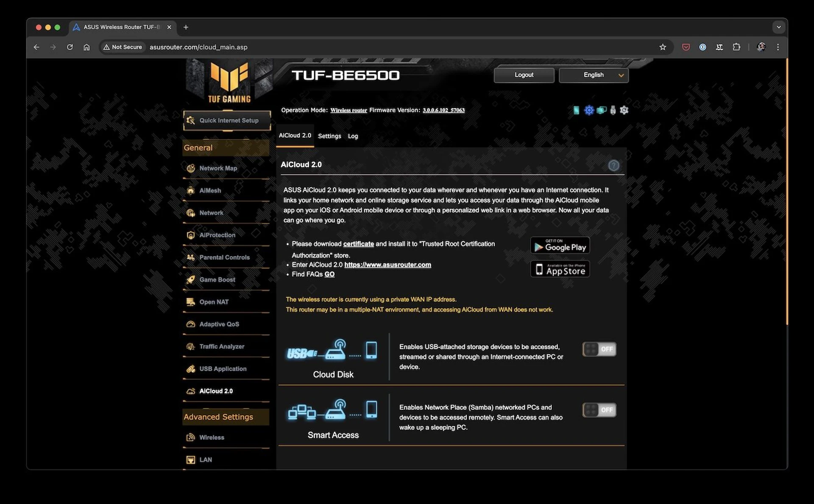Click the Logout button
This screenshot has height=504, width=814.
(524, 75)
